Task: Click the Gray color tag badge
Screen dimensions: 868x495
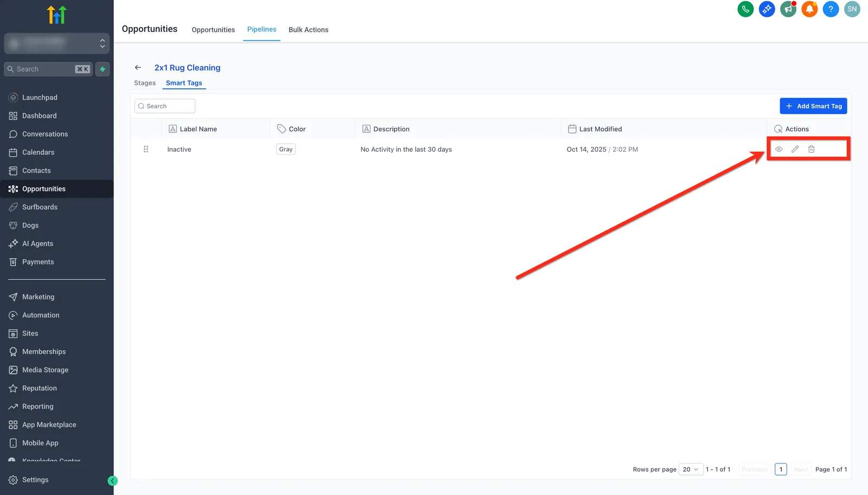Action: [286, 149]
